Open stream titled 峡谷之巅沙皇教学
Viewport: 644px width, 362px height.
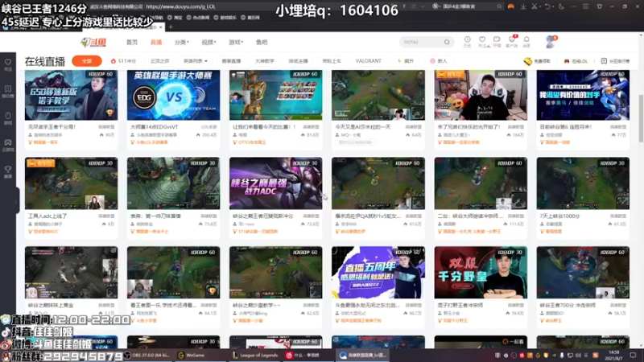click(257, 306)
